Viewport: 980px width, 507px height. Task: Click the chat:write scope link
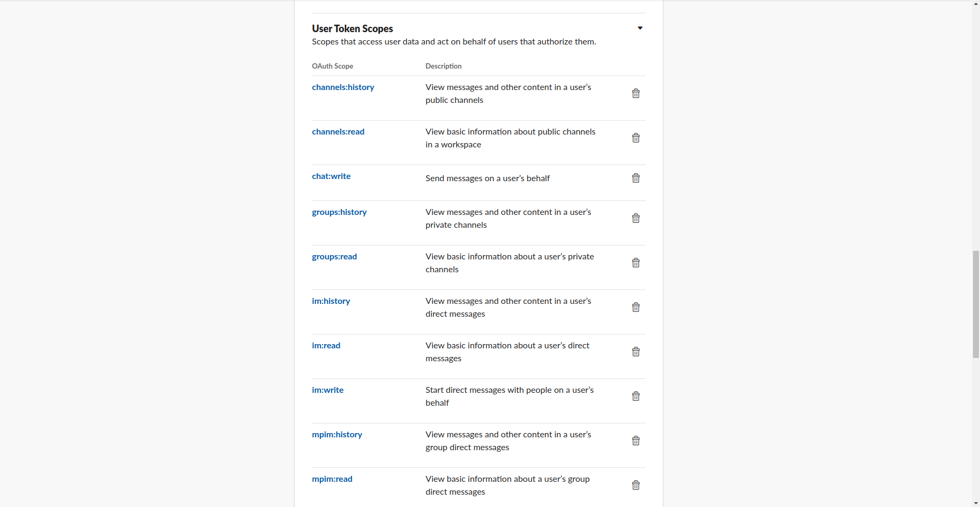[x=331, y=176]
